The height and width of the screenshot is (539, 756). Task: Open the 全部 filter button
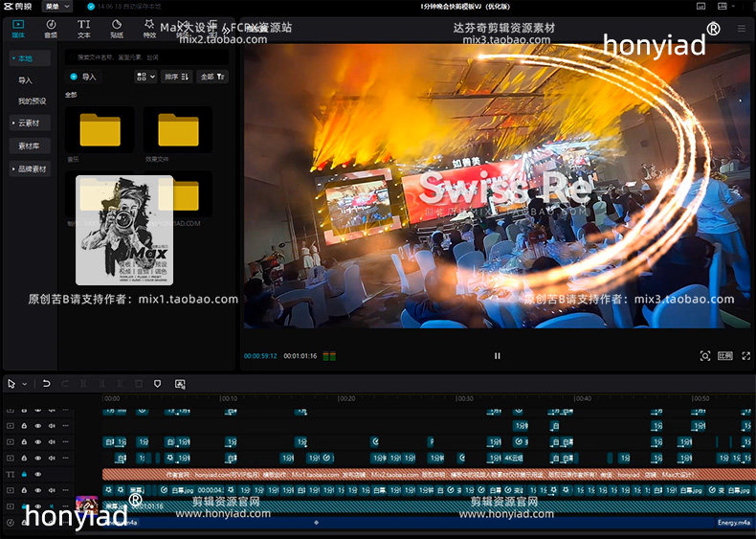tap(212, 77)
